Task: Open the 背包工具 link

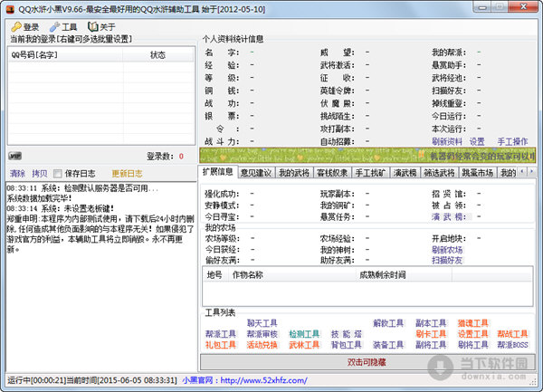Action: [x=347, y=345]
